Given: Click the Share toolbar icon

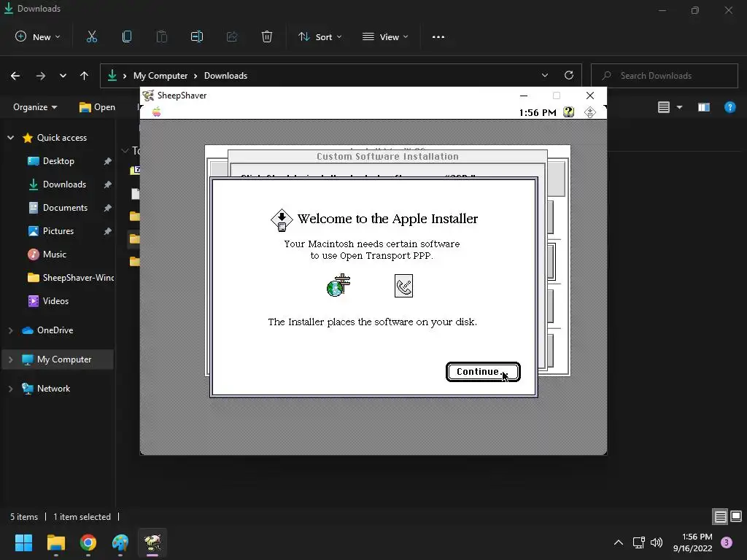Looking at the screenshot, I should pos(232,36).
